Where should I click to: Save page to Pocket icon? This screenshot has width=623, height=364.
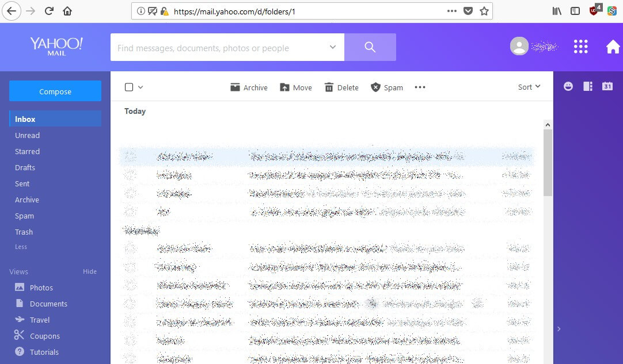(468, 11)
